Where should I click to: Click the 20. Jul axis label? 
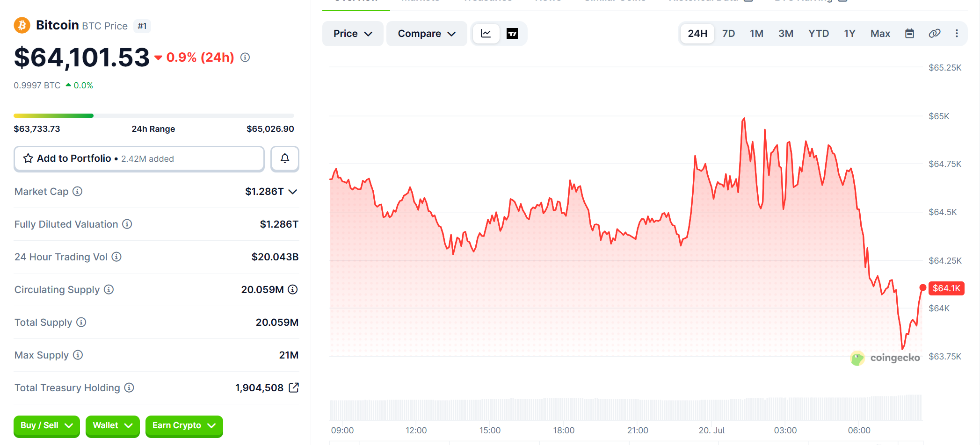click(711, 431)
